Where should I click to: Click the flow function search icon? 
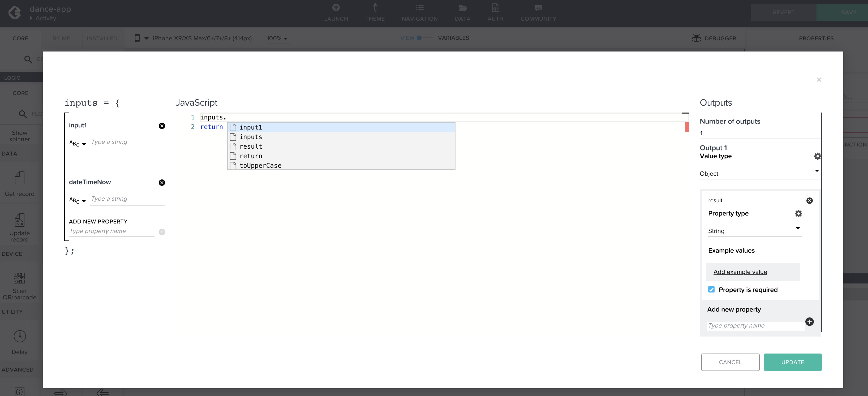click(x=23, y=114)
